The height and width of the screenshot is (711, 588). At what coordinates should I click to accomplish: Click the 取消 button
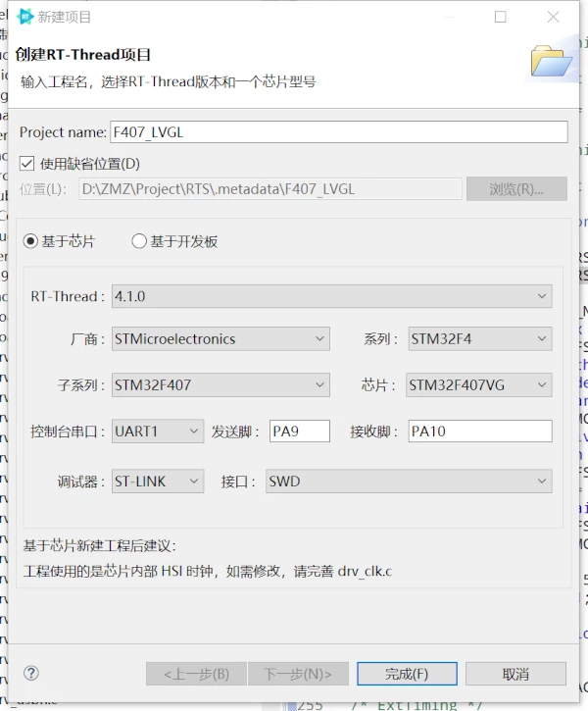[x=515, y=674]
